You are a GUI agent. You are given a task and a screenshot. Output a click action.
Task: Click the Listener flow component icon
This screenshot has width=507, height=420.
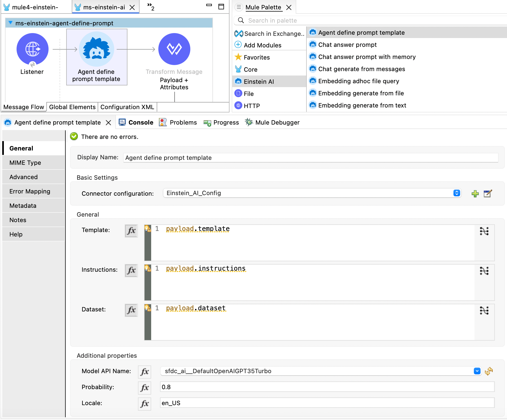32,49
